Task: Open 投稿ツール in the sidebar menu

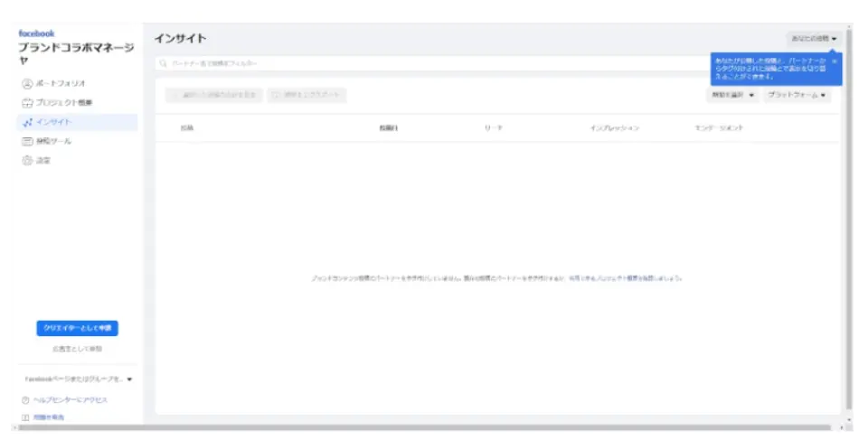Action: pos(78,142)
